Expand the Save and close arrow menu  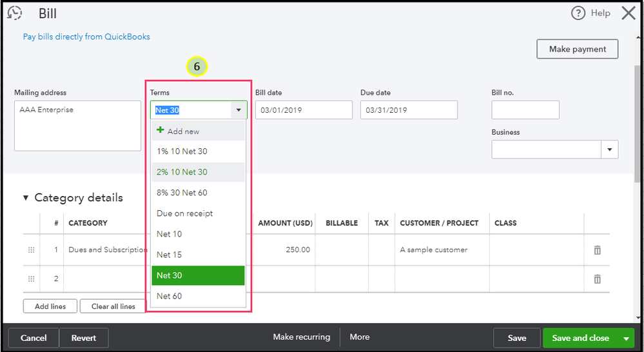627,338
